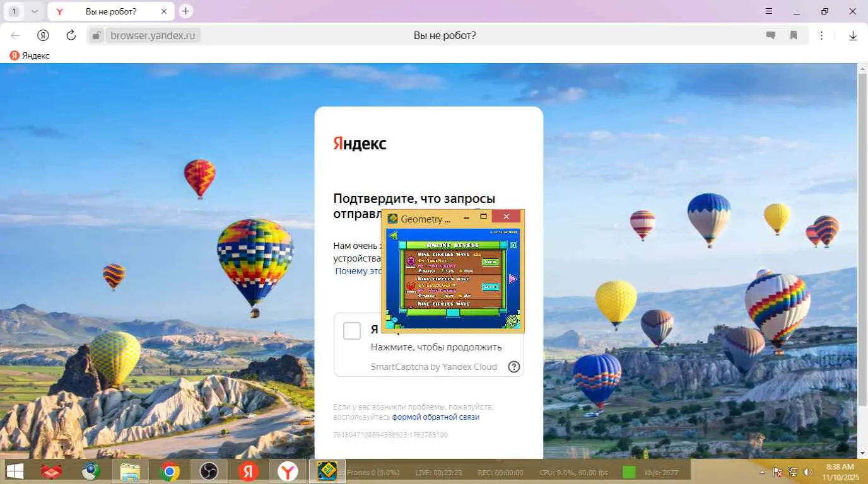Viewport: 868px width, 484px height.
Task: Open the Windows Start menu
Action: (15, 471)
